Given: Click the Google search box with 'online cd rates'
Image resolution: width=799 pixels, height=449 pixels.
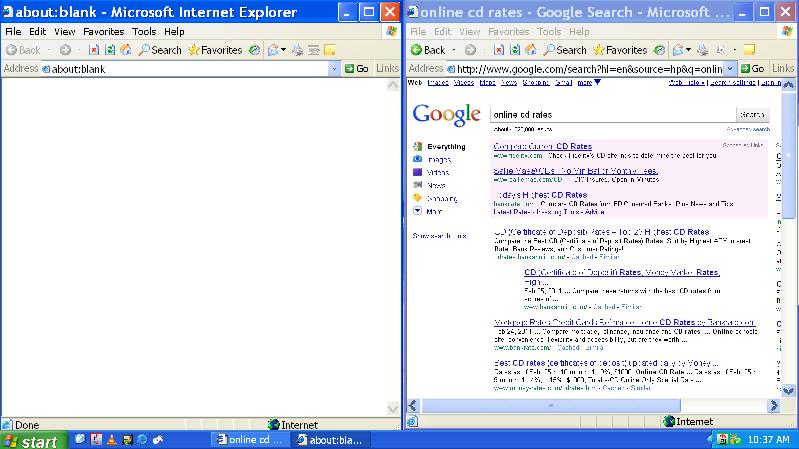Looking at the screenshot, I should [x=612, y=115].
